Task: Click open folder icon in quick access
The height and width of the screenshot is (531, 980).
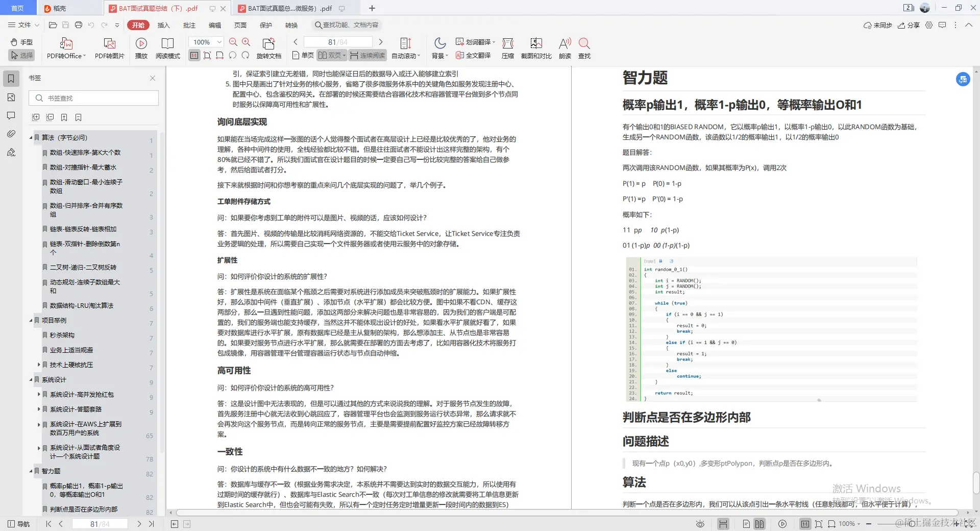Action: 53,25
